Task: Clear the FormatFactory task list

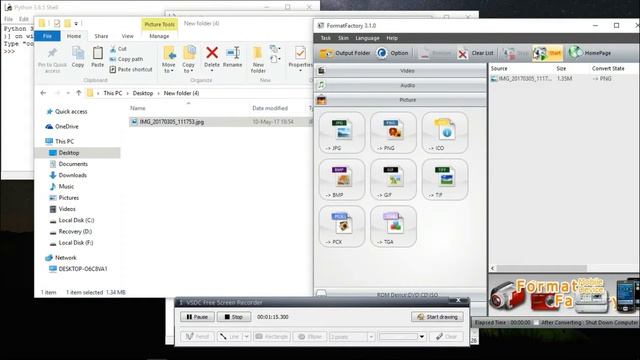Action: point(476,53)
